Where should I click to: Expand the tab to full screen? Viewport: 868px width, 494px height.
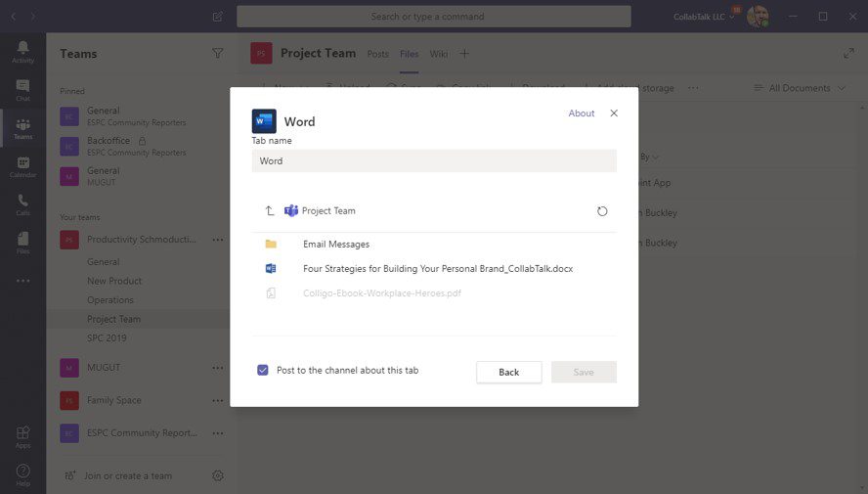(x=848, y=53)
